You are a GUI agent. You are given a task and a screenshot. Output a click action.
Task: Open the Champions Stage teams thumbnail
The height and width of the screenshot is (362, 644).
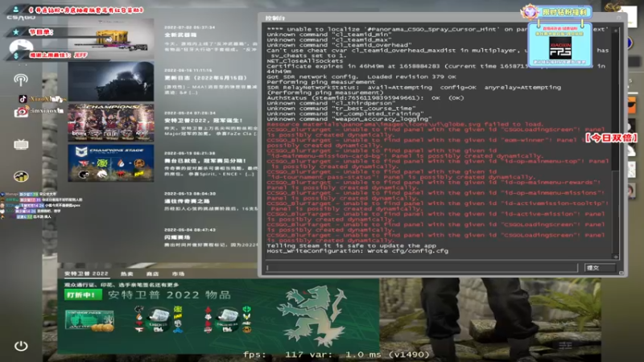pyautogui.click(x=111, y=163)
